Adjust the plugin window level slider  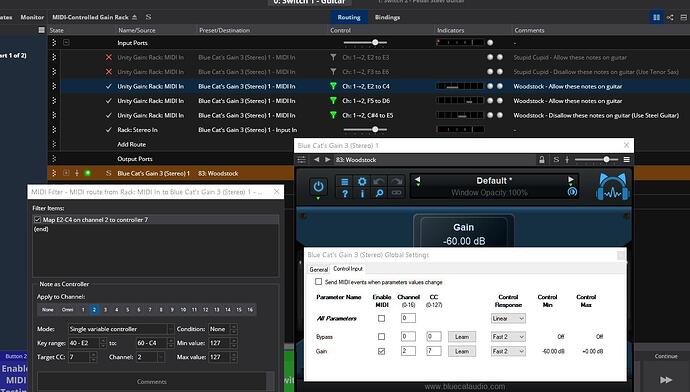point(596,160)
